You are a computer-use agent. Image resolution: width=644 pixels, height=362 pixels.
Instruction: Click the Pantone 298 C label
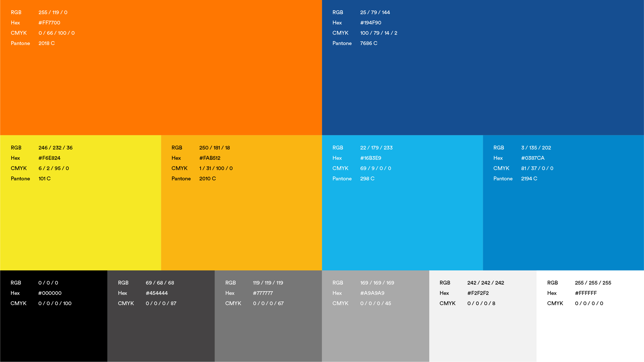(x=367, y=179)
